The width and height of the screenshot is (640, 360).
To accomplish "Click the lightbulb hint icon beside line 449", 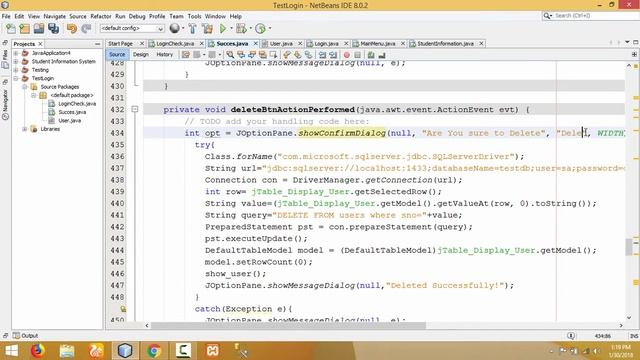I will (x=123, y=309).
